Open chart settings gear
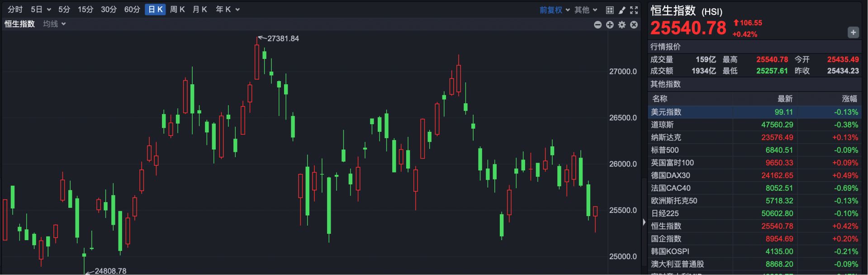The width and height of the screenshot is (868, 275). (x=622, y=25)
